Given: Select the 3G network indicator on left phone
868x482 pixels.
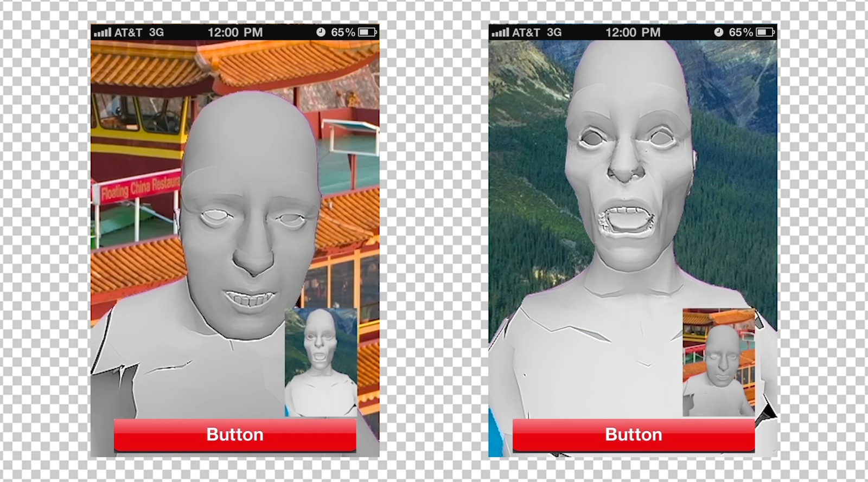Looking at the screenshot, I should [x=156, y=33].
